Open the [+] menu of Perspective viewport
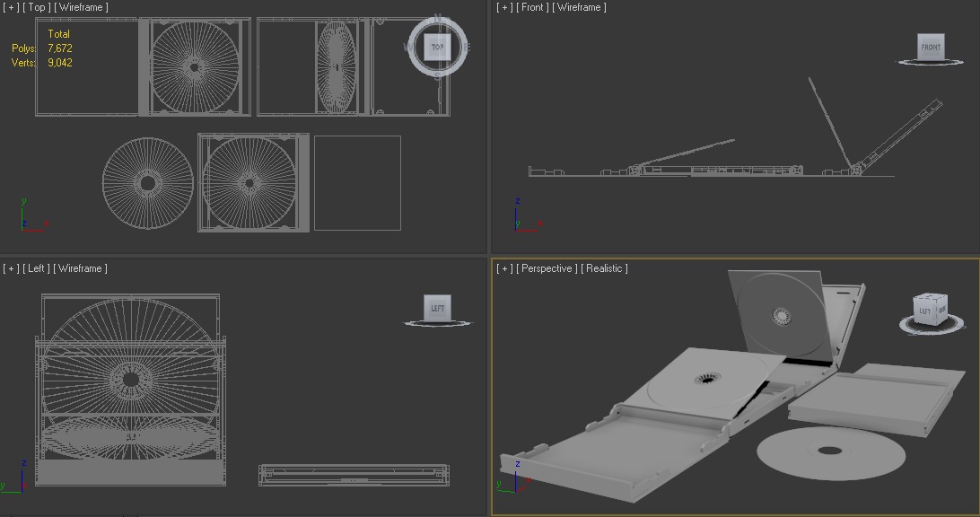This screenshot has width=980, height=517. pos(504,268)
